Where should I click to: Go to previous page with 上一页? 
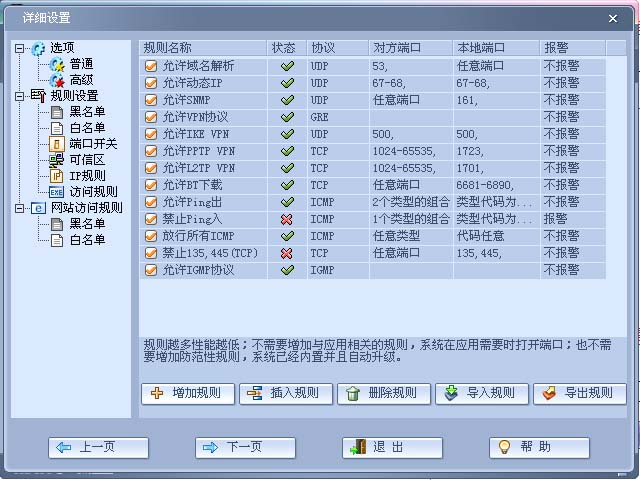[98, 448]
